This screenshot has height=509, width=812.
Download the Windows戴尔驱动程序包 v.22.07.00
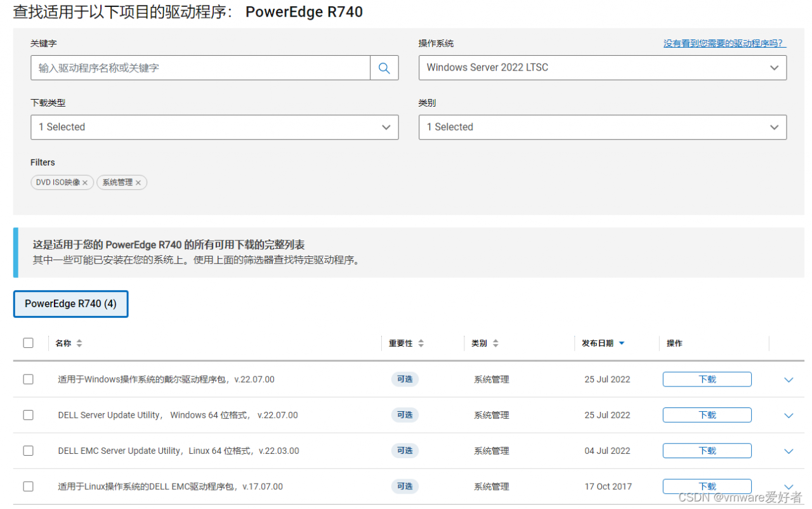[707, 379]
